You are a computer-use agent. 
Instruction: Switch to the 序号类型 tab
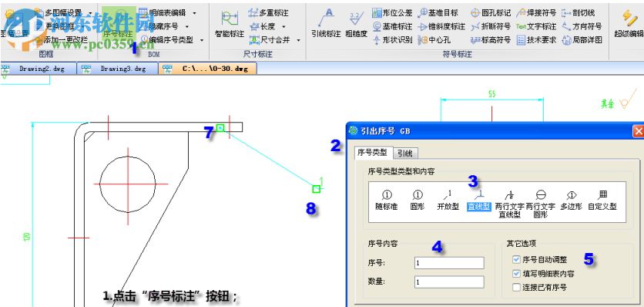coord(373,153)
